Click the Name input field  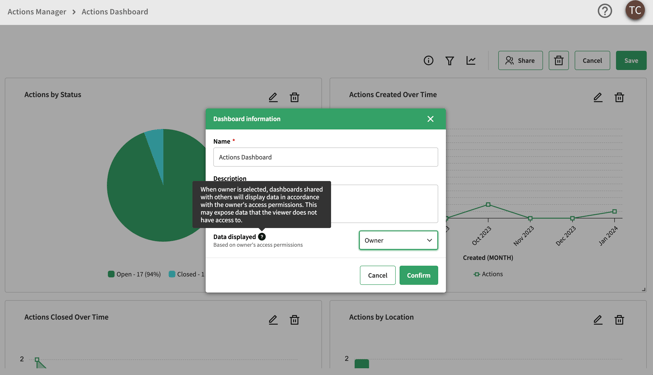[325, 157]
